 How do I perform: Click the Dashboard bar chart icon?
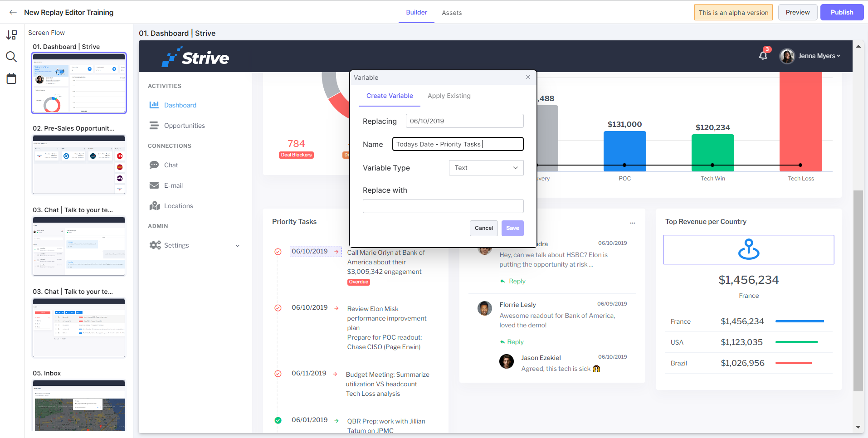pos(154,105)
